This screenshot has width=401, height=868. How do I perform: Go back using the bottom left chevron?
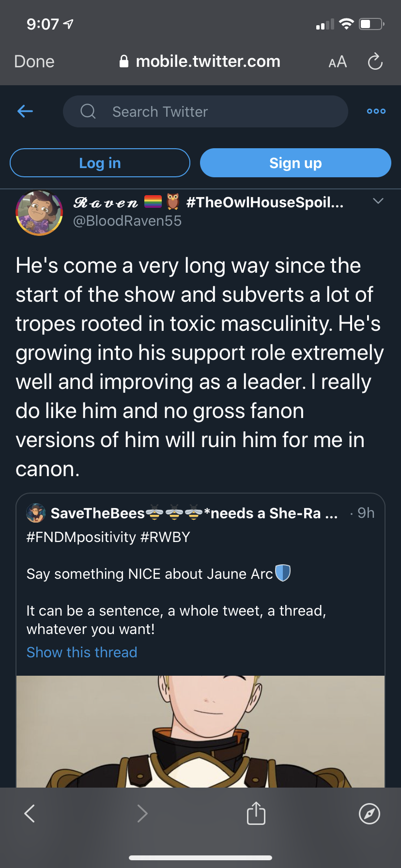coord(30,813)
